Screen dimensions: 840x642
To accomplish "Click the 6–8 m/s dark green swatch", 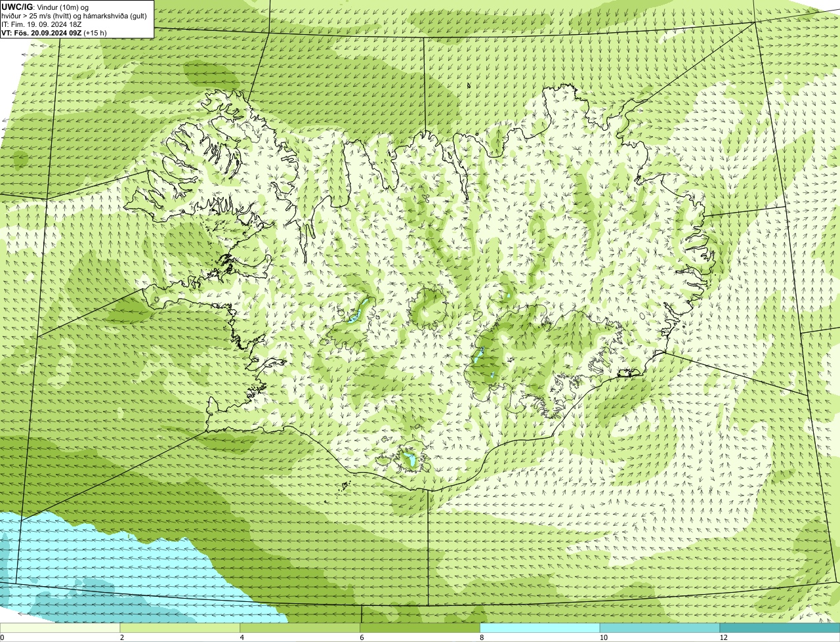I will [x=420, y=628].
